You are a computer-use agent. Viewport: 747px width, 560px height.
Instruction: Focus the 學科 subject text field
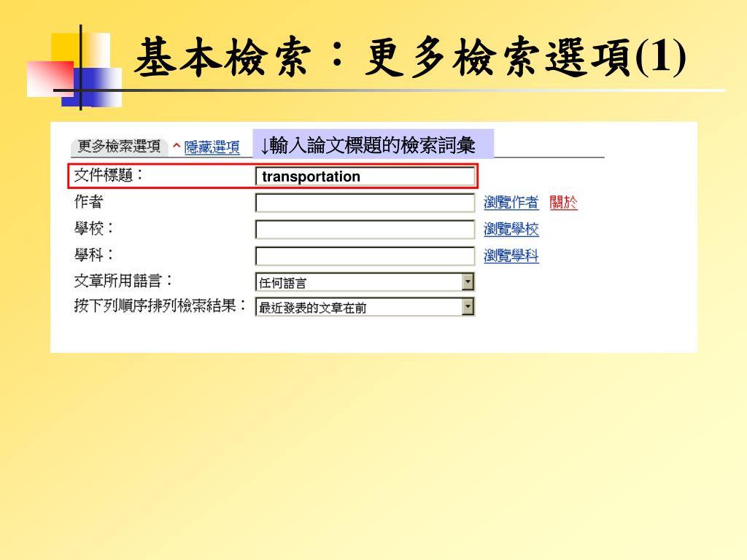tap(365, 256)
